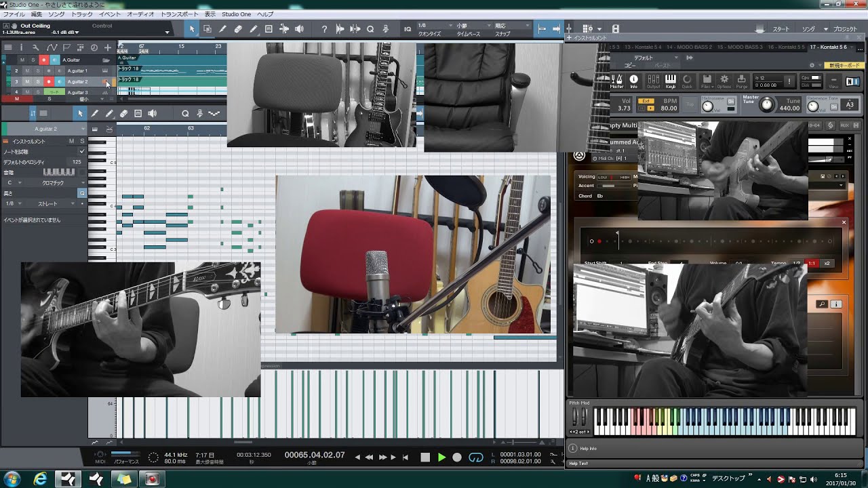Image resolution: width=868 pixels, height=488 pixels.
Task: Select the Mute tool in main toolbar
Action: click(269, 29)
